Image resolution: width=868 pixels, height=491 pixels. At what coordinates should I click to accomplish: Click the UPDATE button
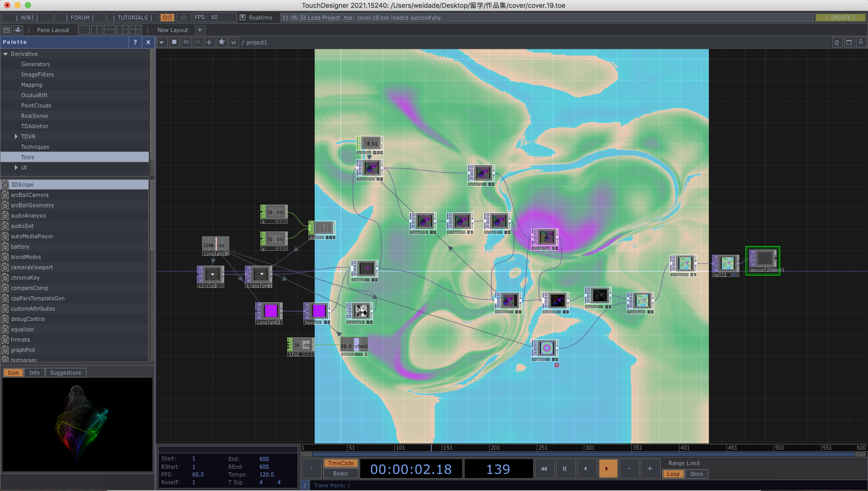pyautogui.click(x=840, y=18)
